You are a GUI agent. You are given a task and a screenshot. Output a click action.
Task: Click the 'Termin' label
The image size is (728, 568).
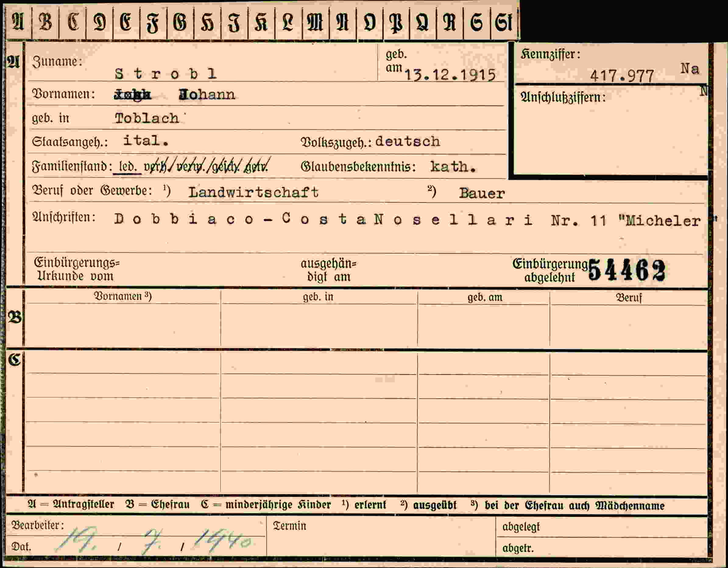coord(289,526)
